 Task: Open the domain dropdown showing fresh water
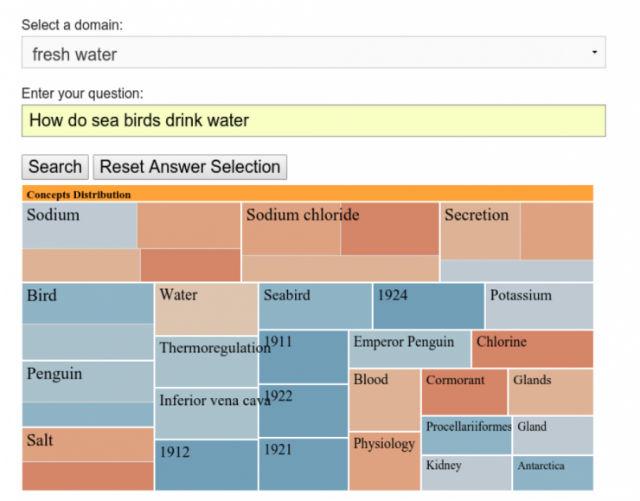coord(313,53)
